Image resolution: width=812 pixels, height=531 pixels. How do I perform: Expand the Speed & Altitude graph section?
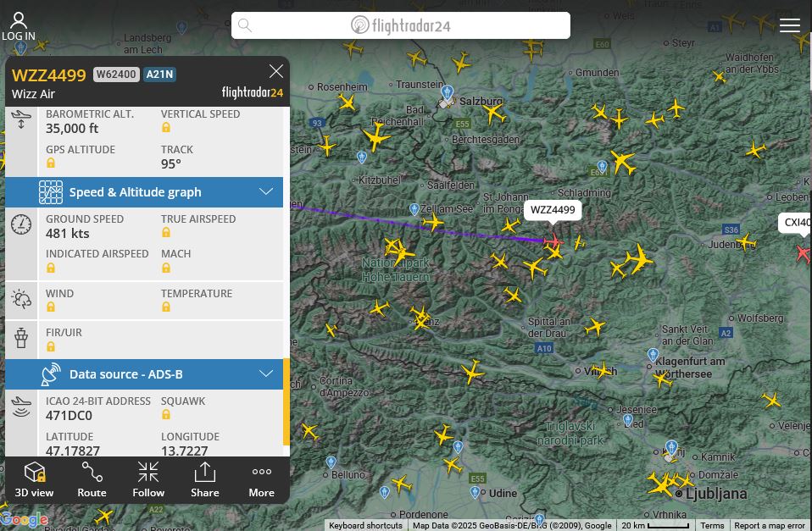coord(136,192)
